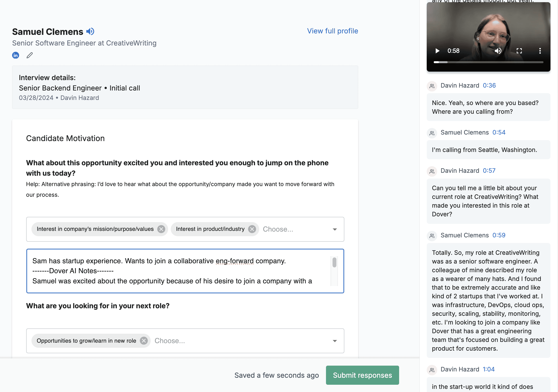The image size is (558, 392).
Task: Remove the 'Interest in product/industry' tag
Action: click(252, 229)
